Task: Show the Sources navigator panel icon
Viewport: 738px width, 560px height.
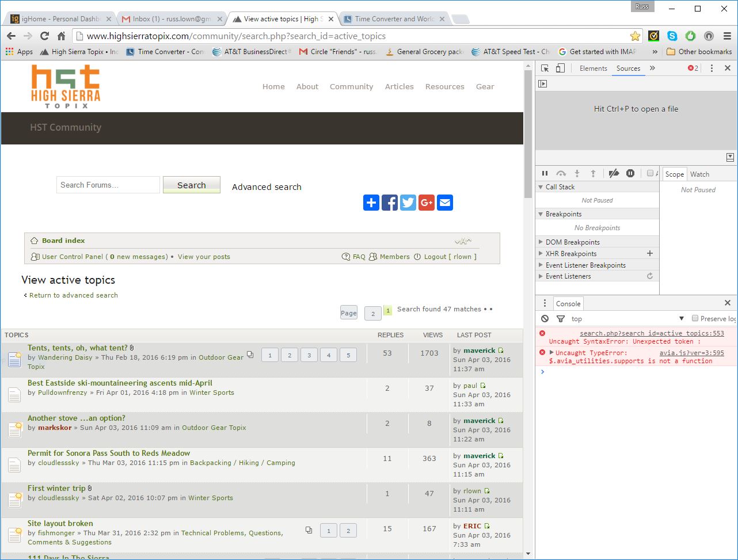Action: [542, 83]
